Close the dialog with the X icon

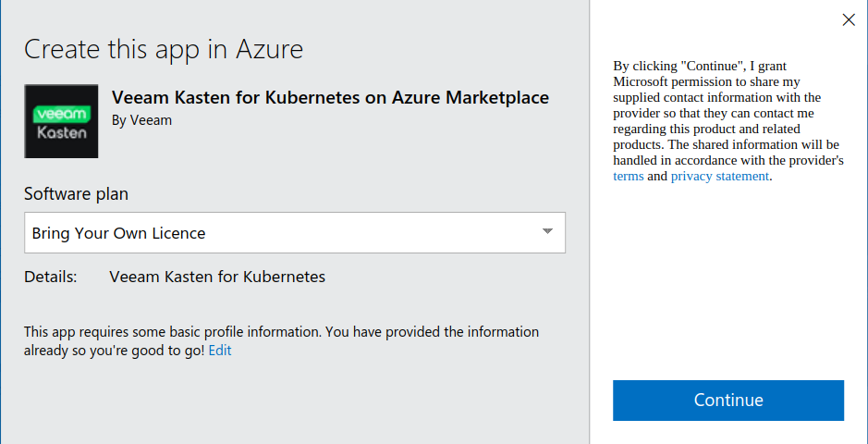point(848,20)
